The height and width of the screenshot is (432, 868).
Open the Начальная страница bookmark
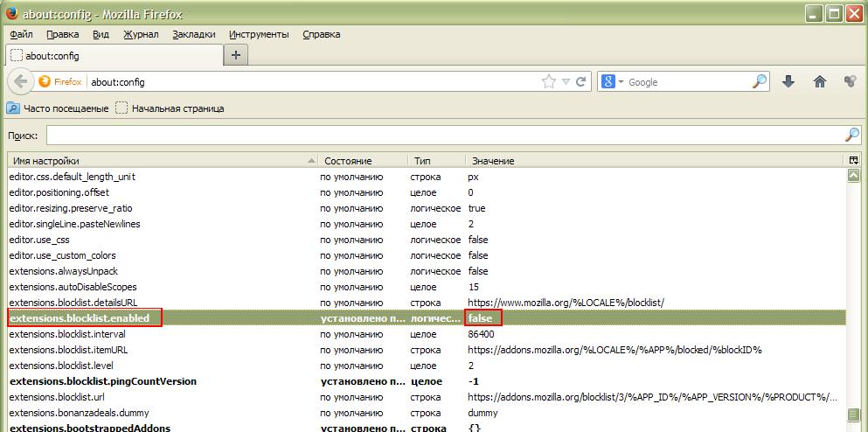coord(170,108)
